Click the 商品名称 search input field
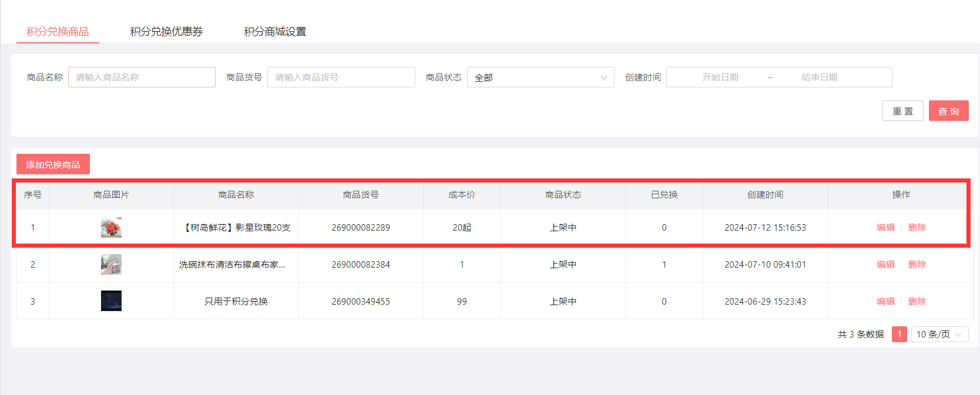This screenshot has height=395, width=980. pos(142,77)
